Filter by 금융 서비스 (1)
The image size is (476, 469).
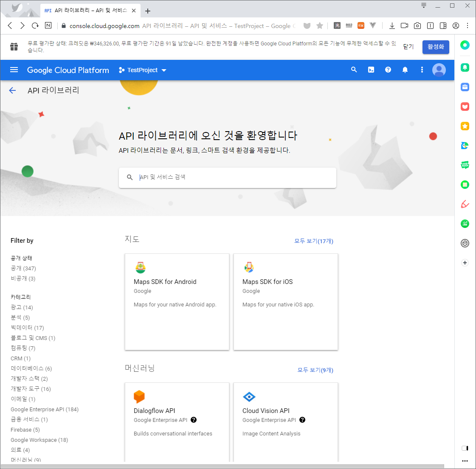coord(29,419)
